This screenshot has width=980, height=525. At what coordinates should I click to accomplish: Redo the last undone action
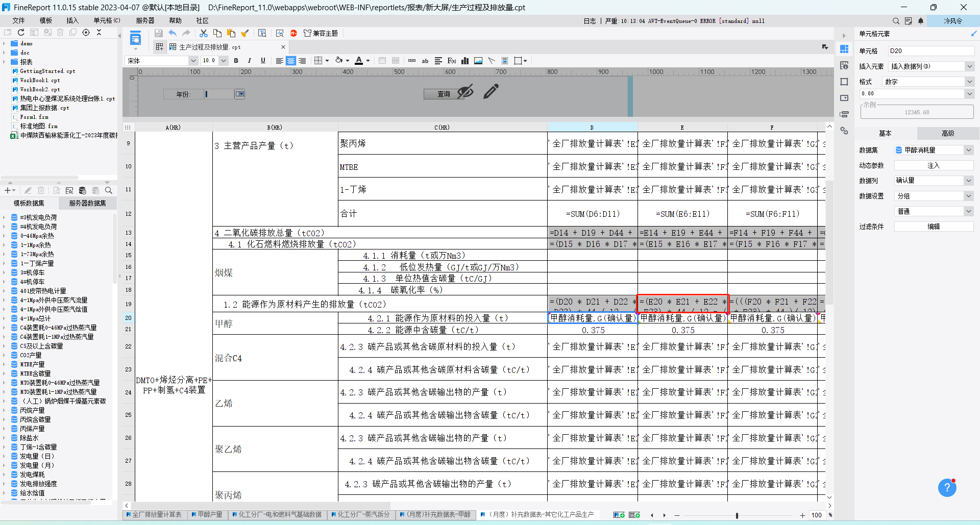tap(186, 33)
